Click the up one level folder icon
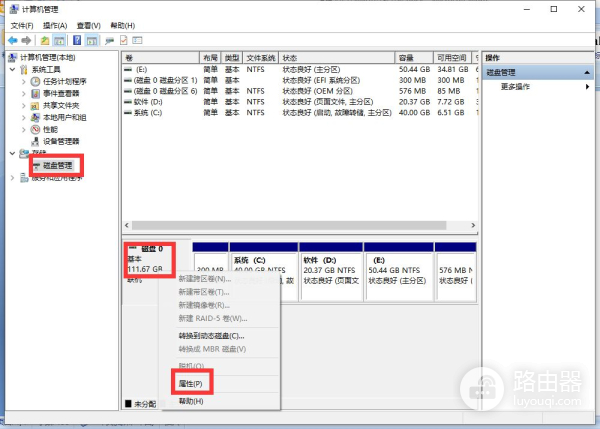The image size is (600, 429). [x=45, y=40]
